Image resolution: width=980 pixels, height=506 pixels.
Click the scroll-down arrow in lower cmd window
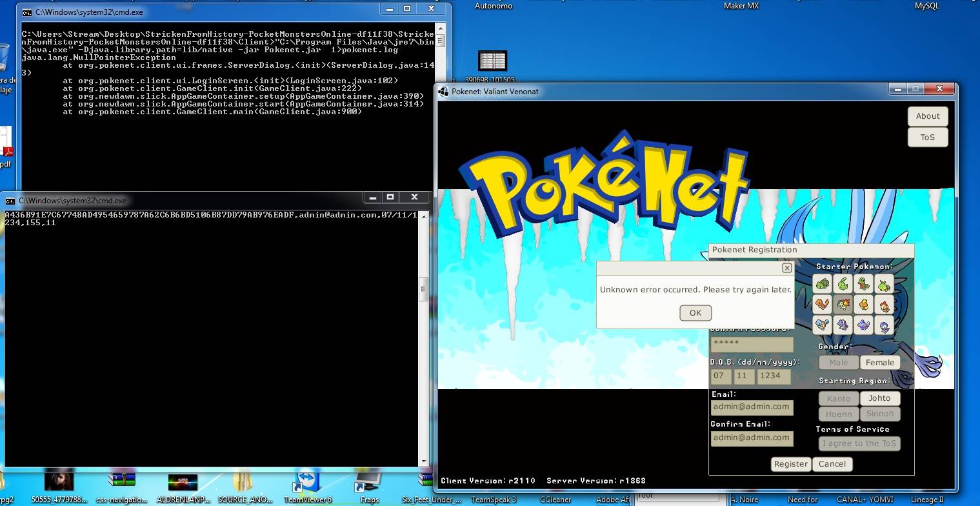coord(424,462)
